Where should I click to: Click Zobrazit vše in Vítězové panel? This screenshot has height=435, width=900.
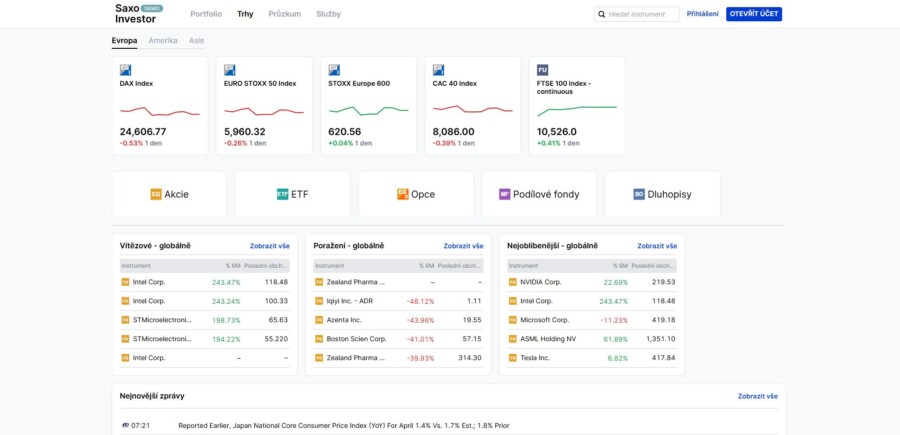pos(270,246)
